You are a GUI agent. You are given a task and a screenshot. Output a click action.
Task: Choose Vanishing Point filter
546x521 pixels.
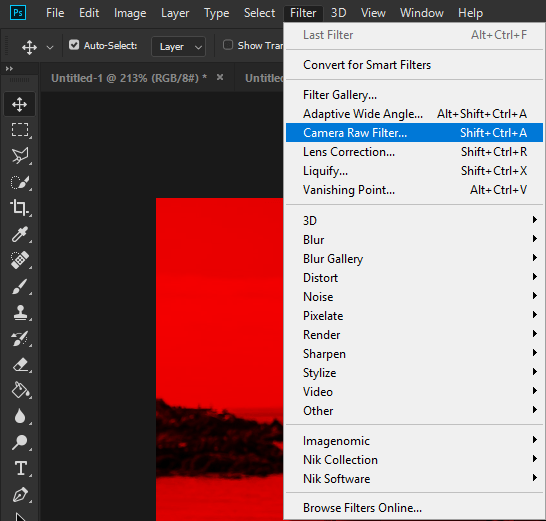414,190
